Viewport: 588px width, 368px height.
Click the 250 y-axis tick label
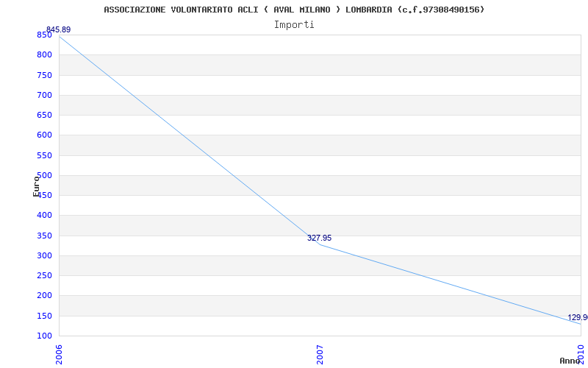(44, 275)
